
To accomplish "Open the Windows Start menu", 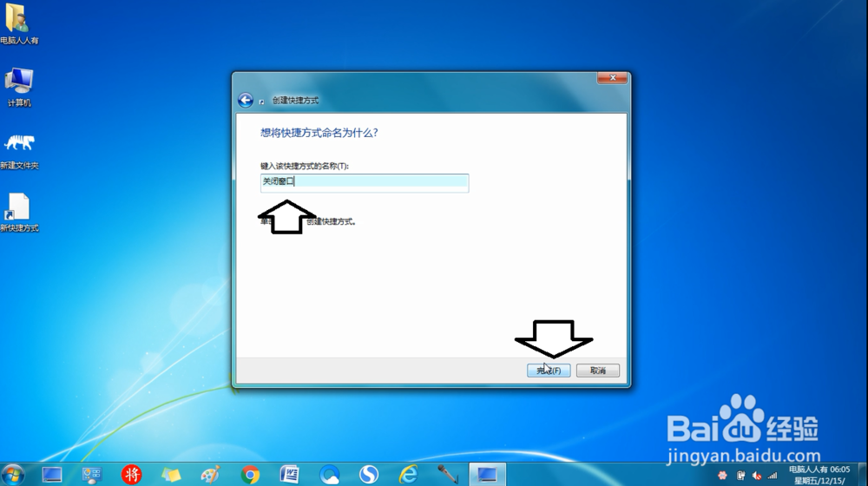I will tap(13, 475).
